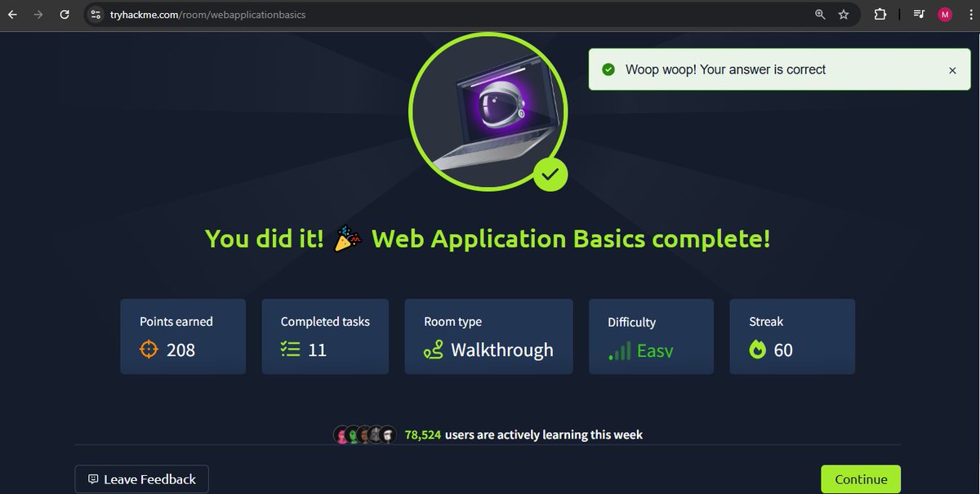The image size is (980, 494).
Task: Click the 'Points earned' label
Action: [x=176, y=322]
